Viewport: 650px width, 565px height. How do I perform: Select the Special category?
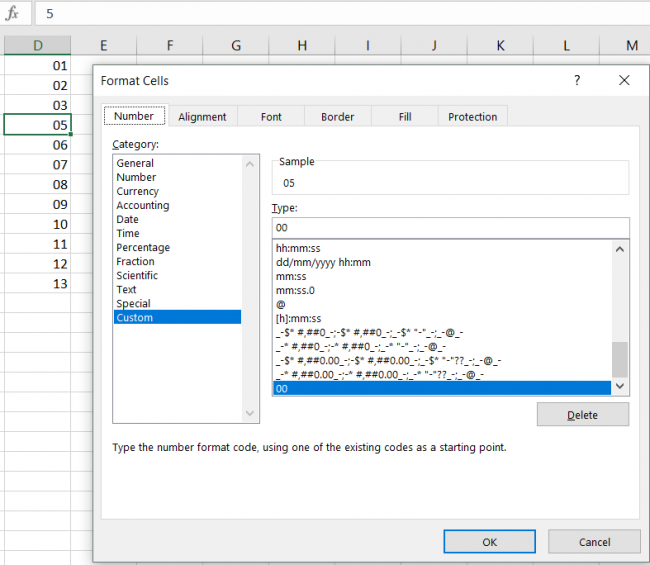coord(177,303)
